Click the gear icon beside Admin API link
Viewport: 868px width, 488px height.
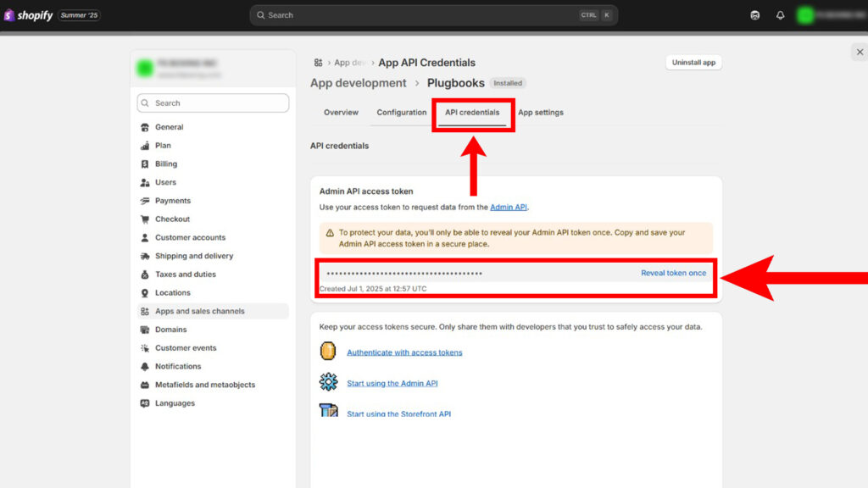(328, 382)
